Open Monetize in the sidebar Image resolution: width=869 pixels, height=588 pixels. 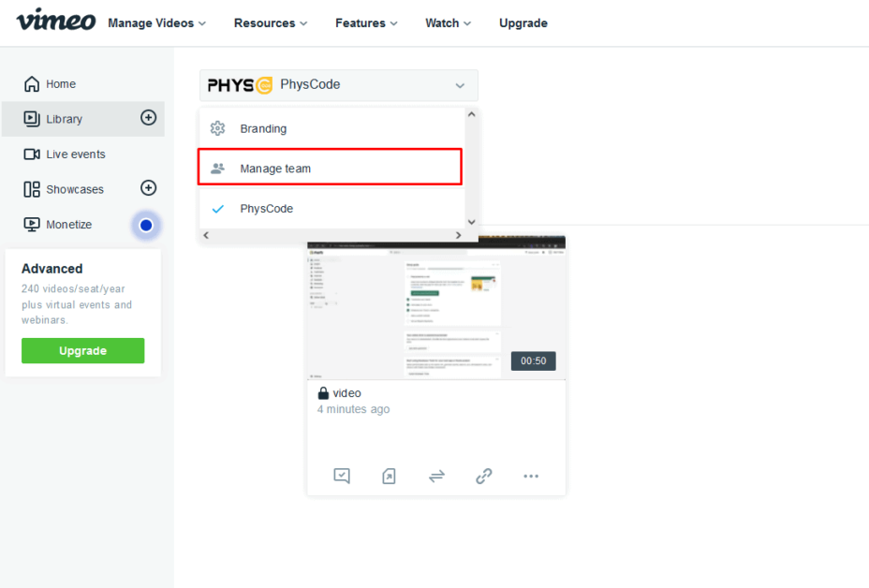click(x=69, y=225)
